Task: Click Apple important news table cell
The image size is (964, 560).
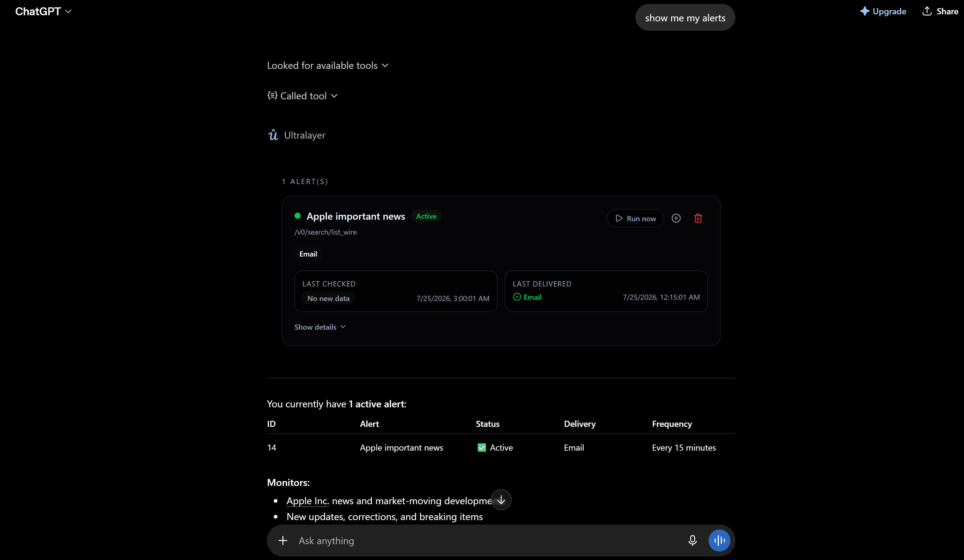Action: point(401,447)
